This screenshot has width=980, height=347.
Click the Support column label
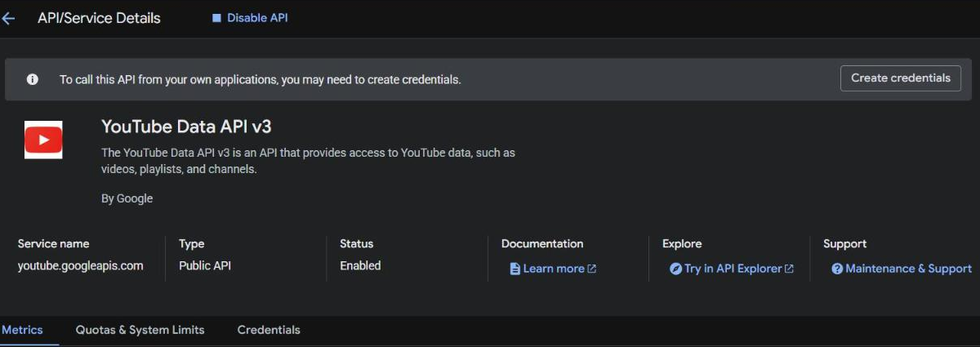844,244
